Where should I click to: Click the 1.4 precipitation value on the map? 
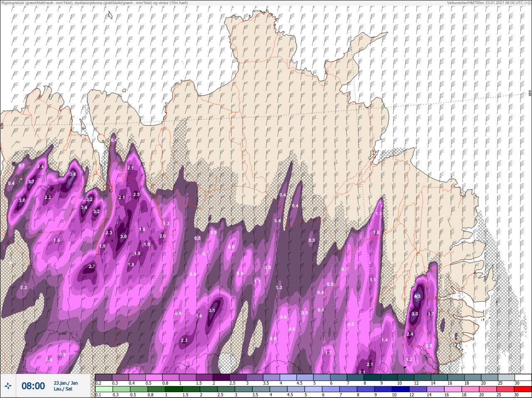pyautogui.click(x=384, y=340)
